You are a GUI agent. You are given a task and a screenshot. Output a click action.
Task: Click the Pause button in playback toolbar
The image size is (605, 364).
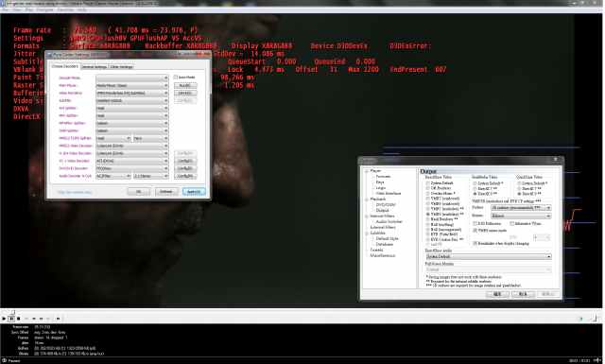[11, 319]
